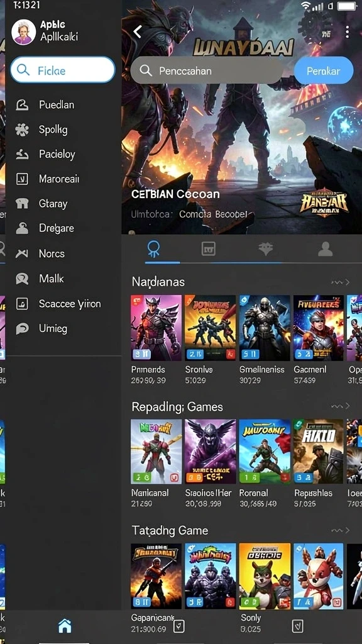This screenshot has height=644, width=362.
Task: Click the bookmark icon beside Gapanicank
Action: click(179, 626)
